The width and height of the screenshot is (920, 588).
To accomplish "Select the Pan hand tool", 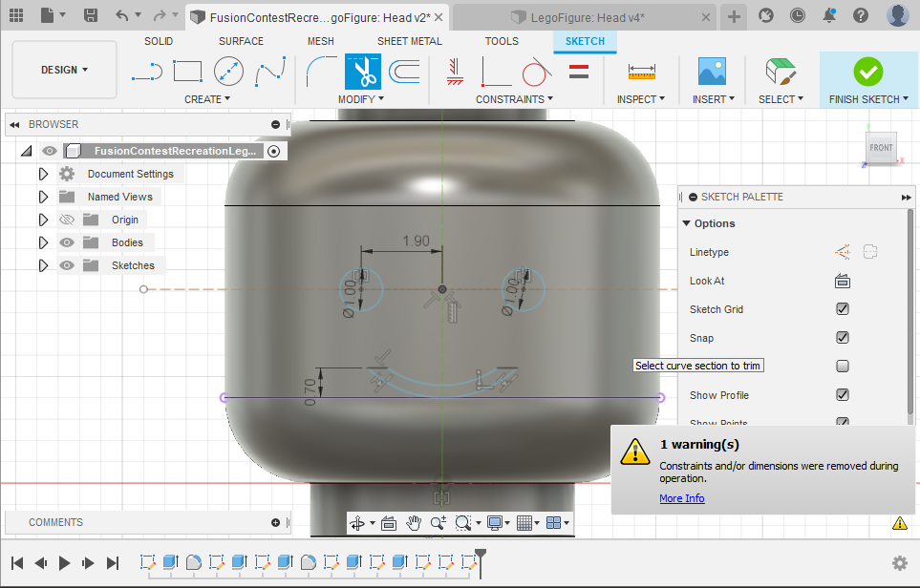I will tap(414, 522).
